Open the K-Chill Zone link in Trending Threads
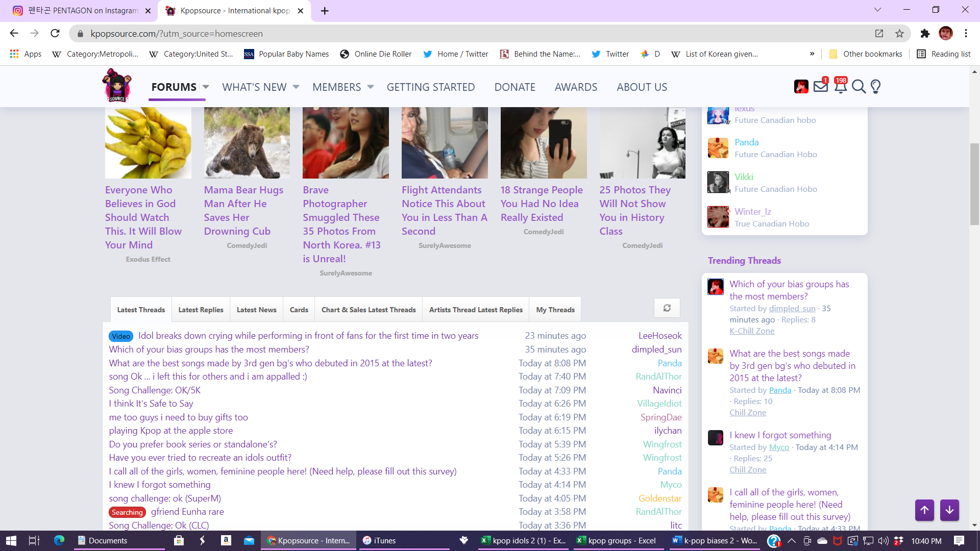 [x=752, y=331]
